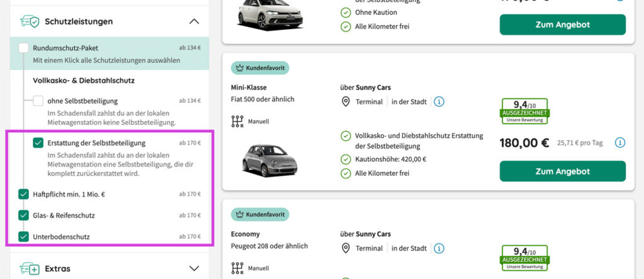The width and height of the screenshot is (644, 279).
Task: Click Zum Angebot for the Fiat 500
Action: click(563, 171)
